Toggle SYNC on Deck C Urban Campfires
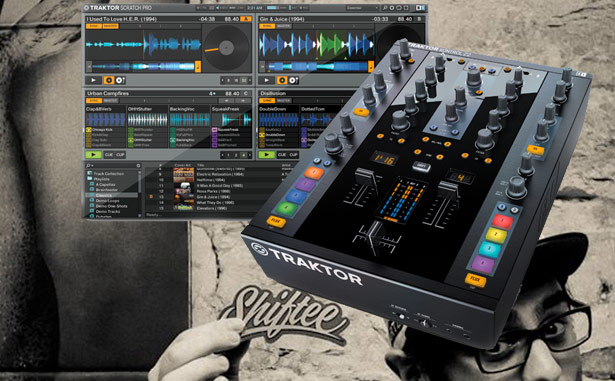 93,101
